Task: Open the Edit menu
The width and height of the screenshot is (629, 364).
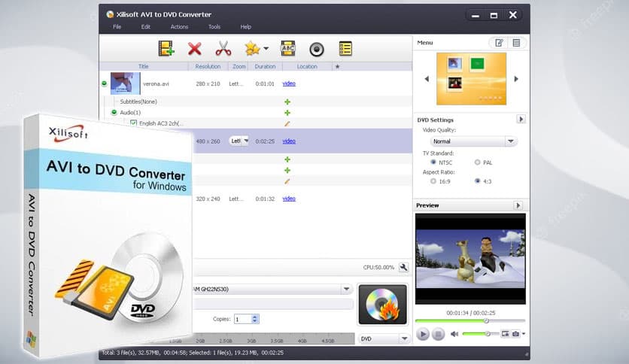Action: [x=146, y=27]
